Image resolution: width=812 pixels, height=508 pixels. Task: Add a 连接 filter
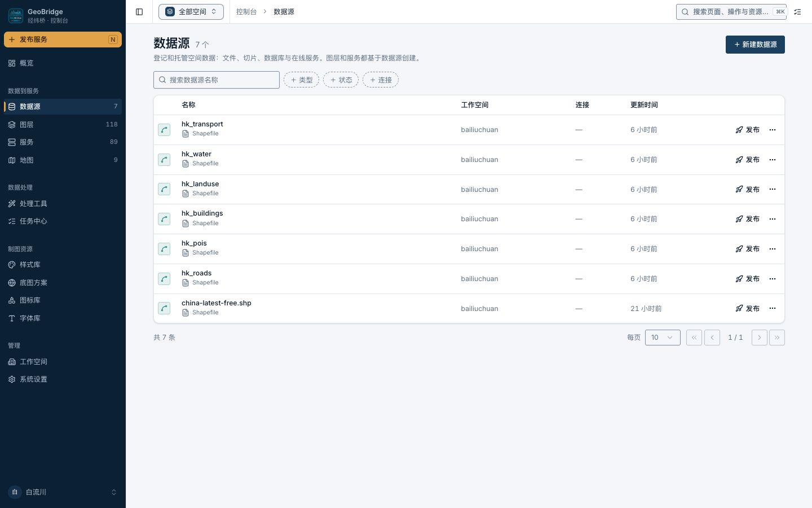click(381, 80)
